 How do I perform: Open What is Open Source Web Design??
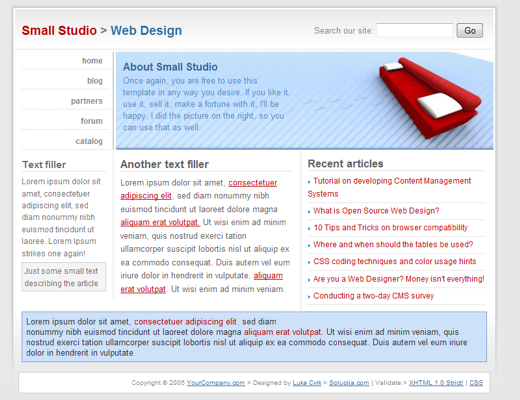[376, 211]
